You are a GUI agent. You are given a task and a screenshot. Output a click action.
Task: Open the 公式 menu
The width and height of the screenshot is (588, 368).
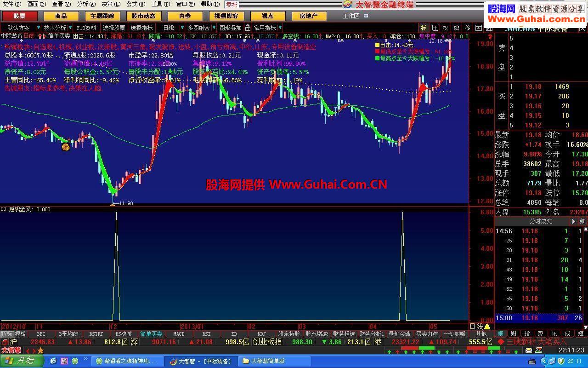(x=136, y=4)
